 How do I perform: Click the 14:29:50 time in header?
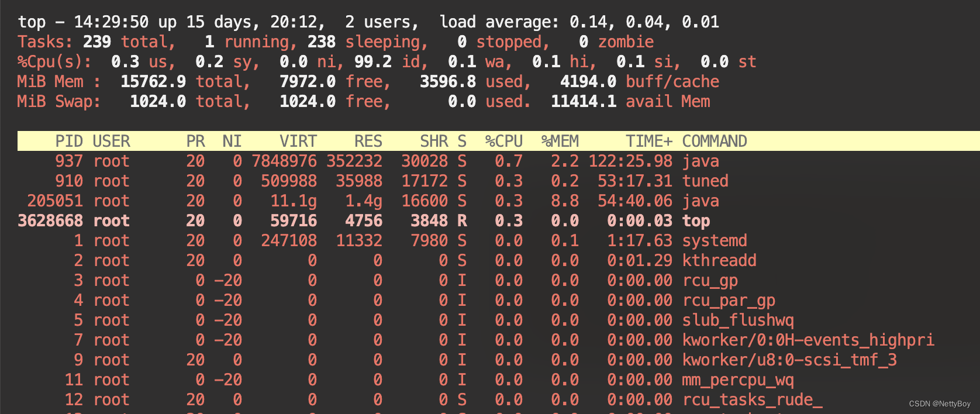pos(111,22)
